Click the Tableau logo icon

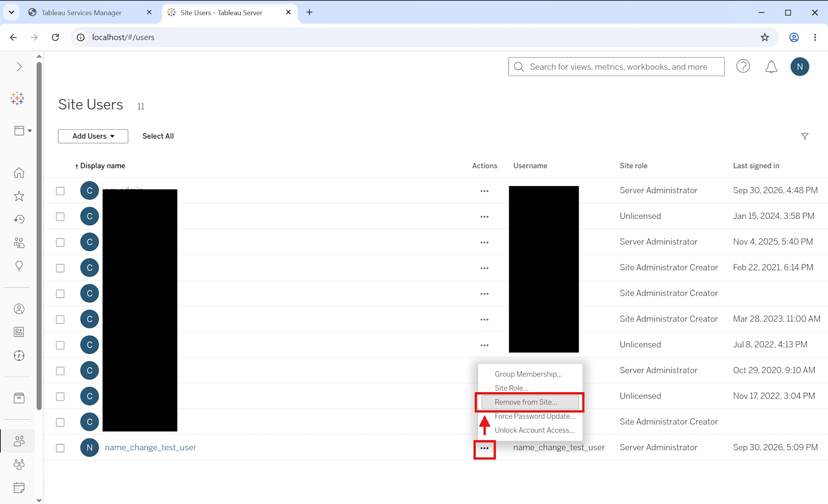click(17, 98)
